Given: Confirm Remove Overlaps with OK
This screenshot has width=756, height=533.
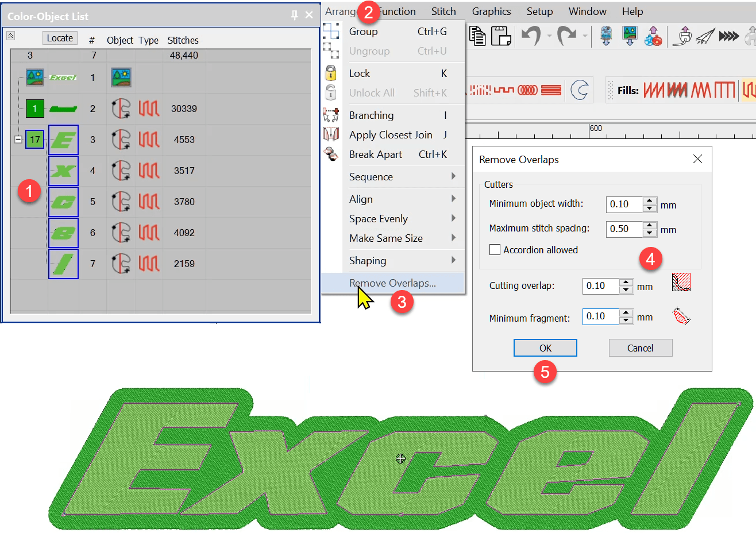Looking at the screenshot, I should (x=545, y=348).
